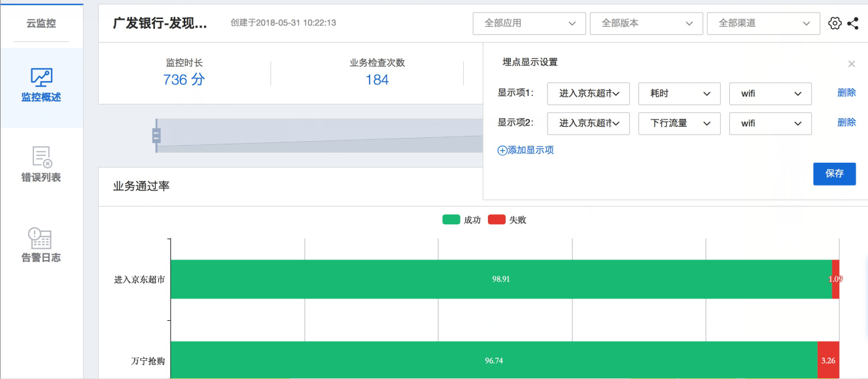
Task: Click the 184 business check count
Action: coord(377,80)
